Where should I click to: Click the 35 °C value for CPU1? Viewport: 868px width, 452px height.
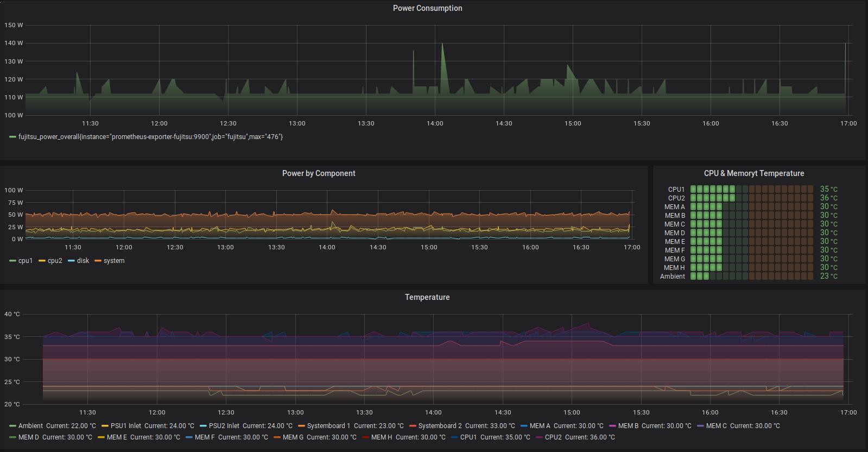828,189
